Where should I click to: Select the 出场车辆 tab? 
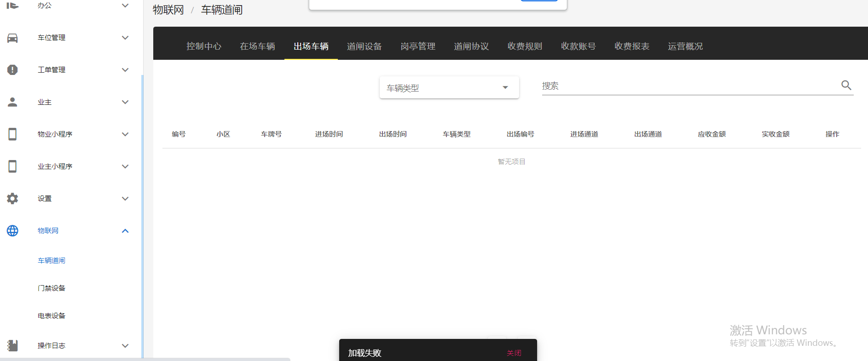(x=311, y=46)
